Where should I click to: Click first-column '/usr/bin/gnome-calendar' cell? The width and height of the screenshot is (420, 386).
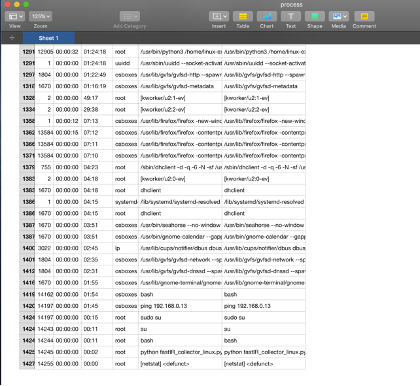(180, 237)
